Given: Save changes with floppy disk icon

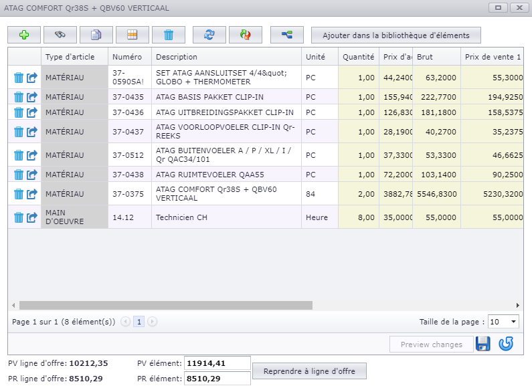Looking at the screenshot, I should point(482,344).
